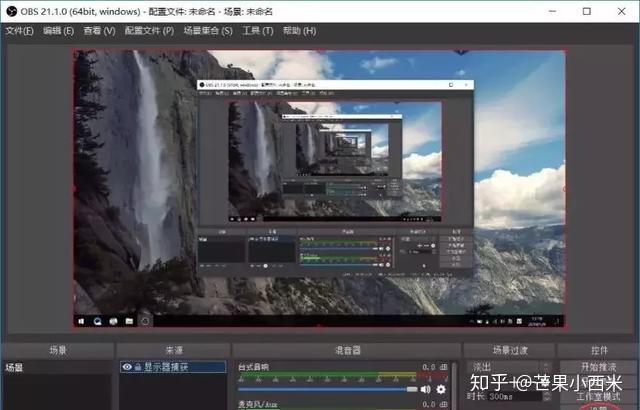Open the 配置文件(P) menu

coord(149,31)
